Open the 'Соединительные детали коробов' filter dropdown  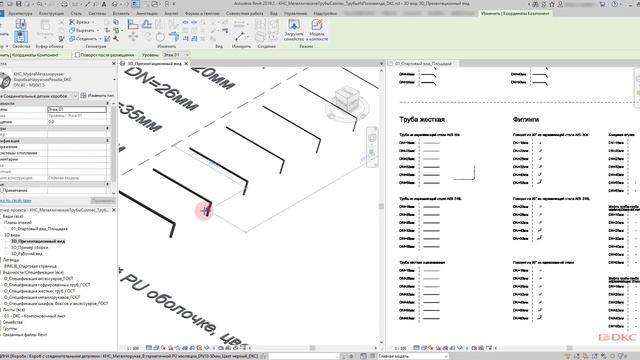click(39, 96)
